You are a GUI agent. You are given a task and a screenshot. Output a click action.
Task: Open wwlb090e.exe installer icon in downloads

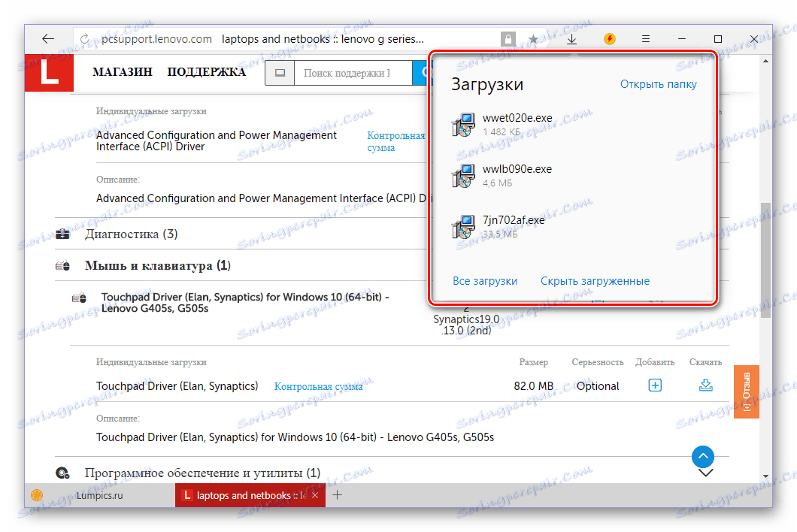[x=463, y=176]
